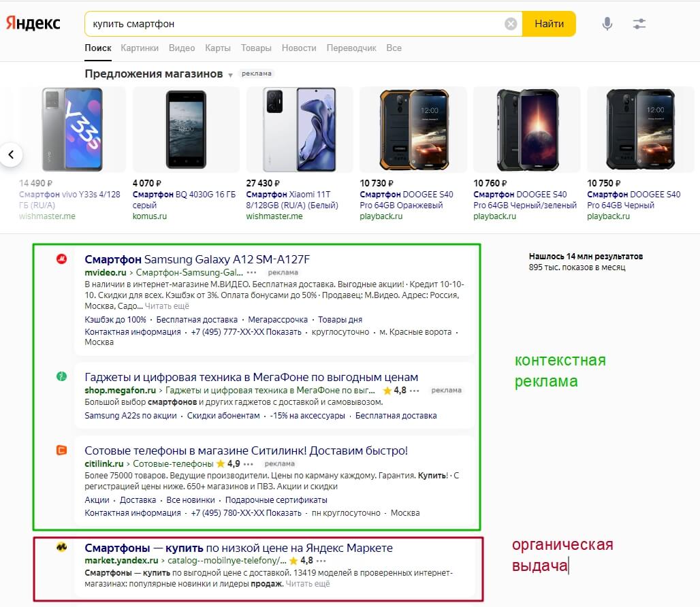This screenshot has height=607, width=700.
Task: Select the Xiaomi 11T product thumbnail
Action: tap(300, 129)
